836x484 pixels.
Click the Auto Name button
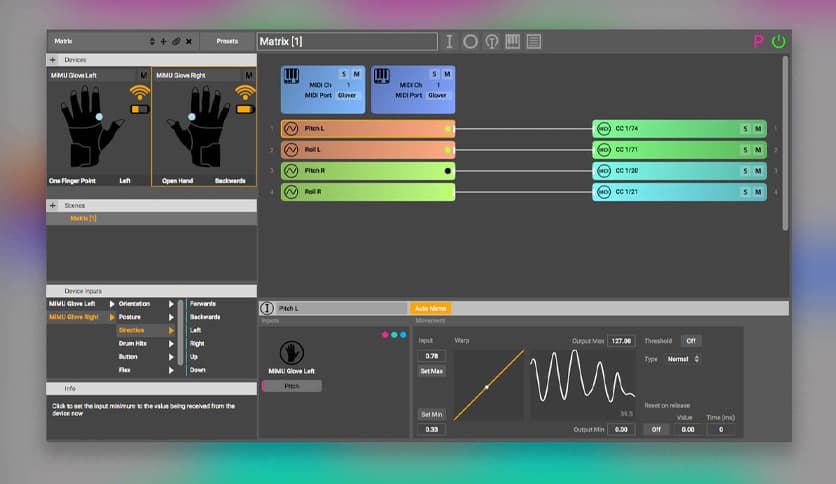(430, 308)
